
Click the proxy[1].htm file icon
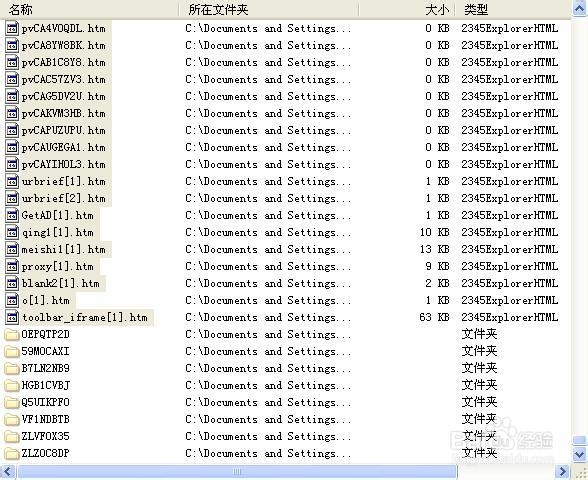(12, 266)
